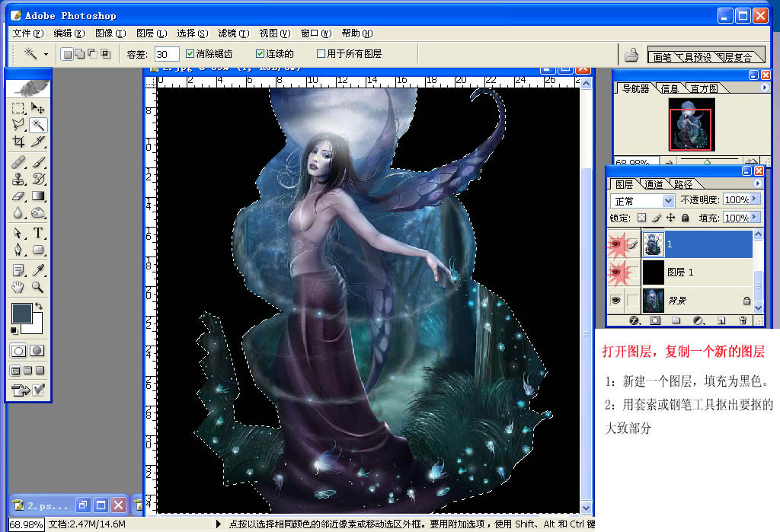Enable 用于所有图层 checkbox

(x=321, y=53)
